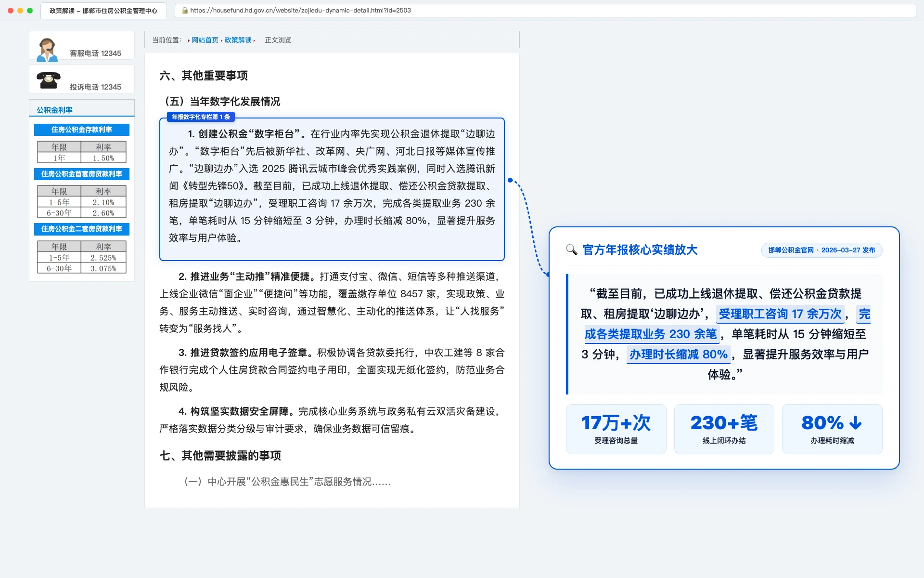Open the 政策解读 breadcrumb link
The image size is (924, 578).
[x=238, y=40]
